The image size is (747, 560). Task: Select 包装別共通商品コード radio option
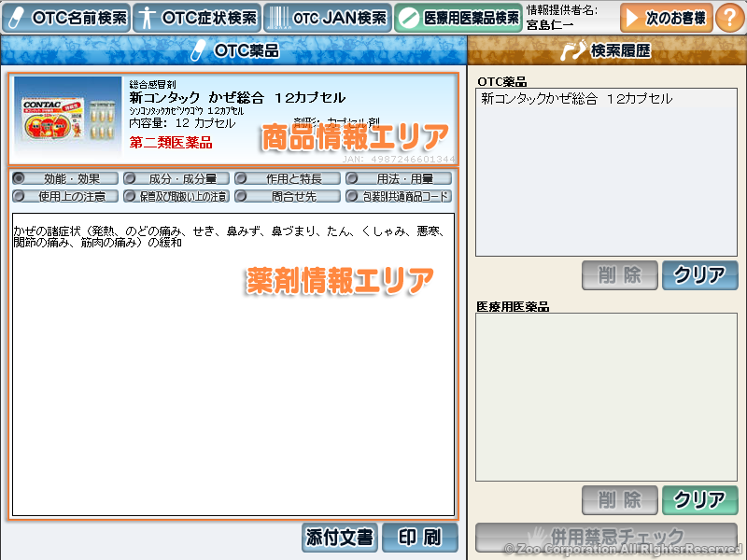click(399, 196)
